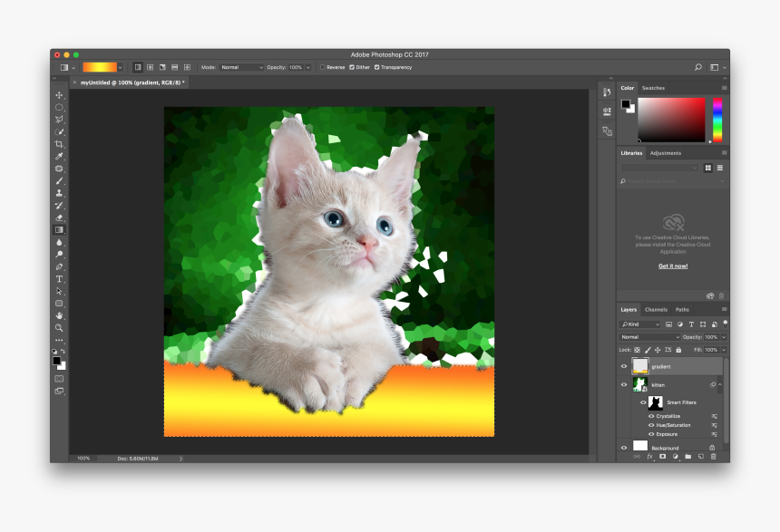The image size is (780, 532).
Task: Select the Brush tool
Action: [59, 181]
